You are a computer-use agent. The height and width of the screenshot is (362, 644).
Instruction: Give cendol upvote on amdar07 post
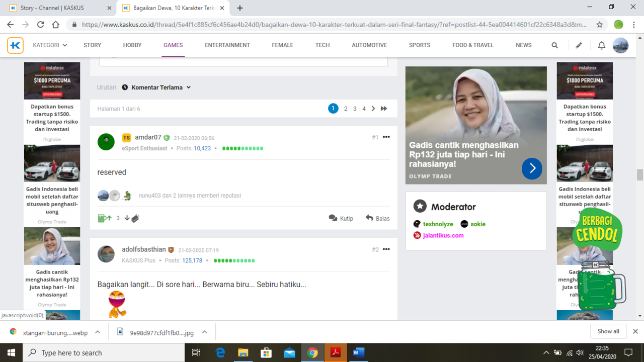coord(105,218)
